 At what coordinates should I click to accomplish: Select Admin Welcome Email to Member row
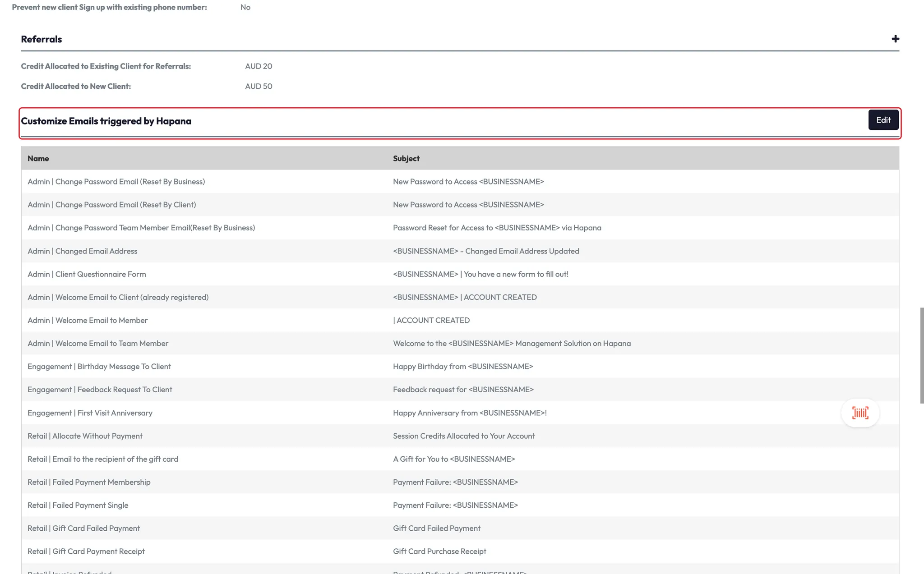click(88, 320)
